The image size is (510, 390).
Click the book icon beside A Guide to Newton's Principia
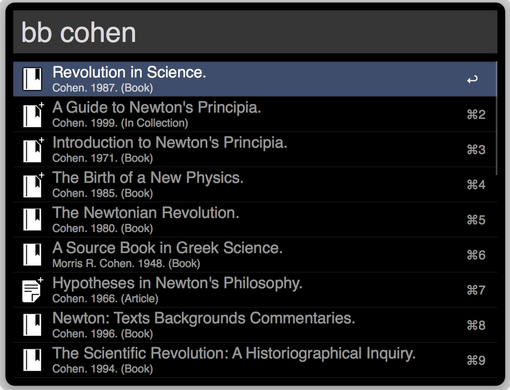(33, 114)
